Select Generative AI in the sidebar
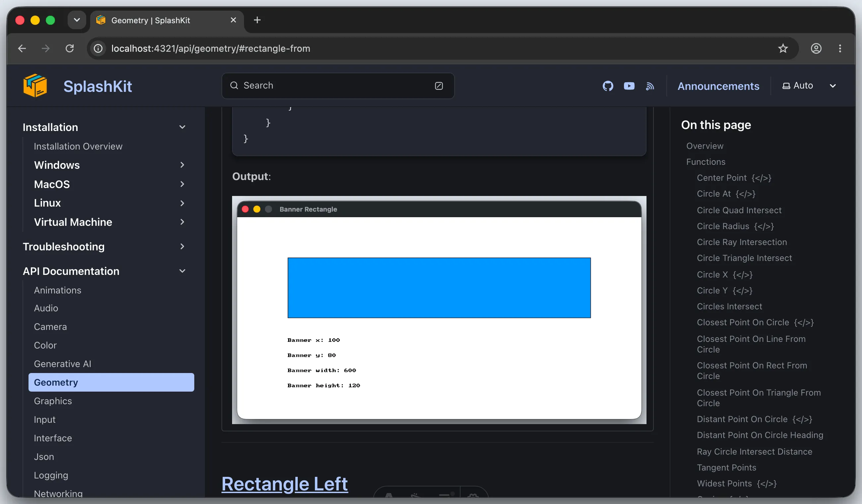Image resolution: width=862 pixels, height=504 pixels. click(x=63, y=364)
